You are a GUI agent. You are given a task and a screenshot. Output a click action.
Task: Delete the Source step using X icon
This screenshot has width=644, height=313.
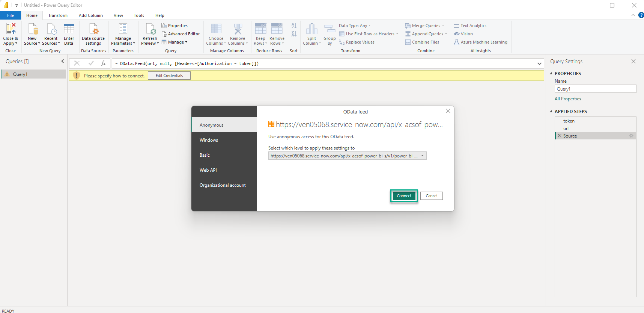coord(560,136)
